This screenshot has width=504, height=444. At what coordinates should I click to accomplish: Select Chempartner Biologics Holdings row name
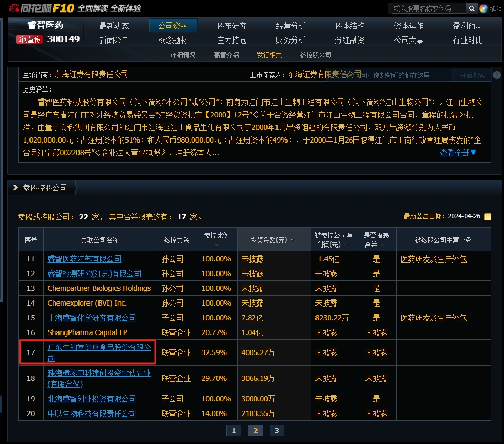point(99,288)
